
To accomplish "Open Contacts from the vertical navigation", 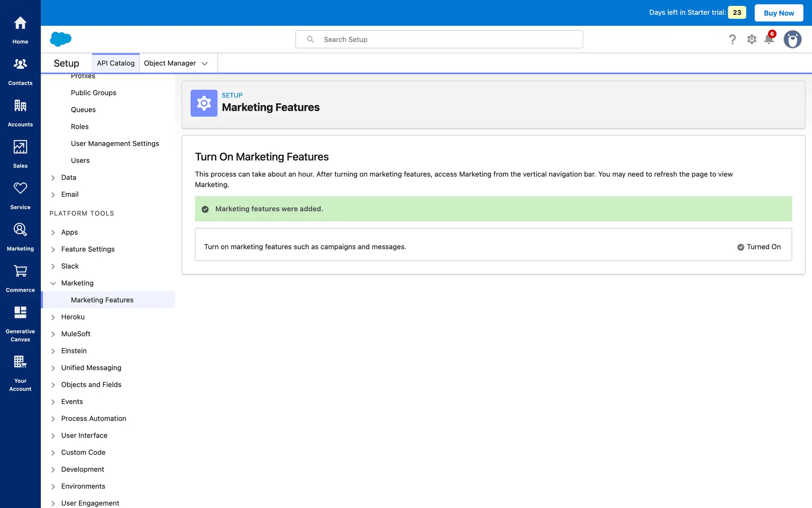I will click(x=20, y=64).
